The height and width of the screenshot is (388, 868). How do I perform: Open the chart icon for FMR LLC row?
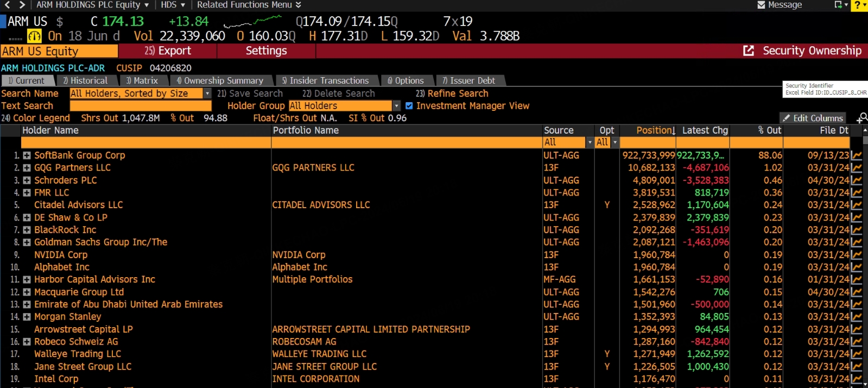point(857,193)
